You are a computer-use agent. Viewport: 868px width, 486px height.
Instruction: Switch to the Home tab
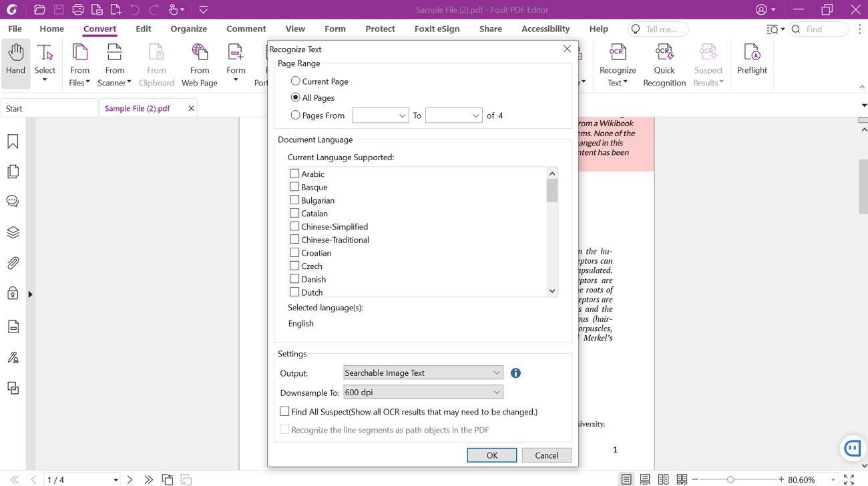pyautogui.click(x=51, y=29)
